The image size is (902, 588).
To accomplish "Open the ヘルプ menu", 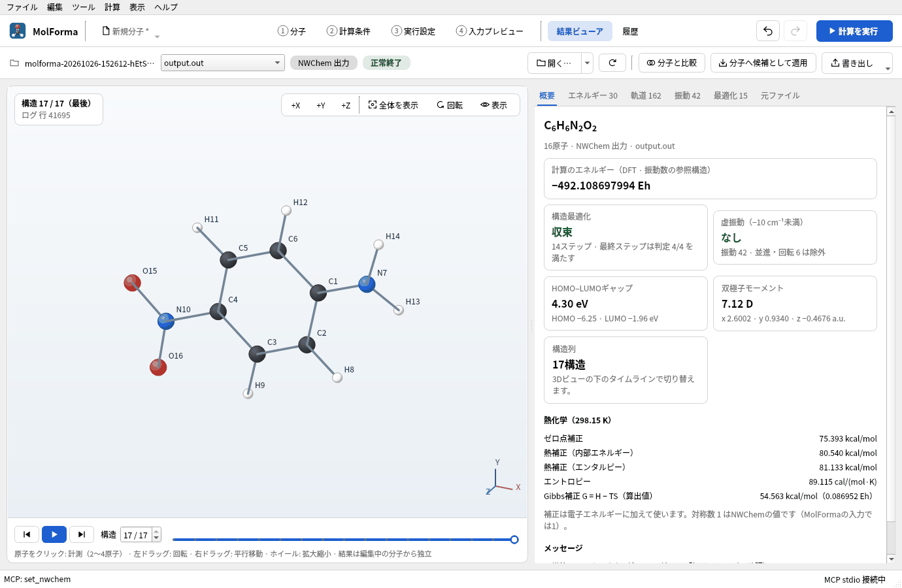I will (166, 7).
